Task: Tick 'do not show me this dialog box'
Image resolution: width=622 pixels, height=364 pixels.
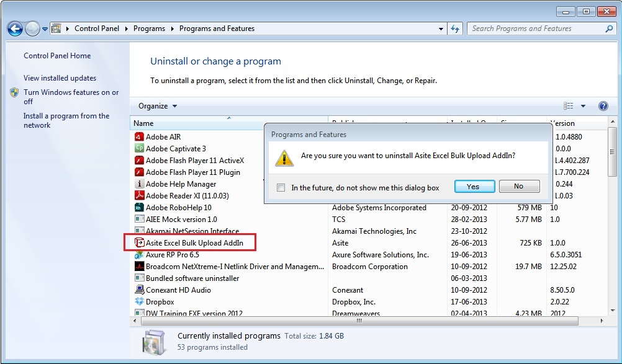Action: coord(281,187)
